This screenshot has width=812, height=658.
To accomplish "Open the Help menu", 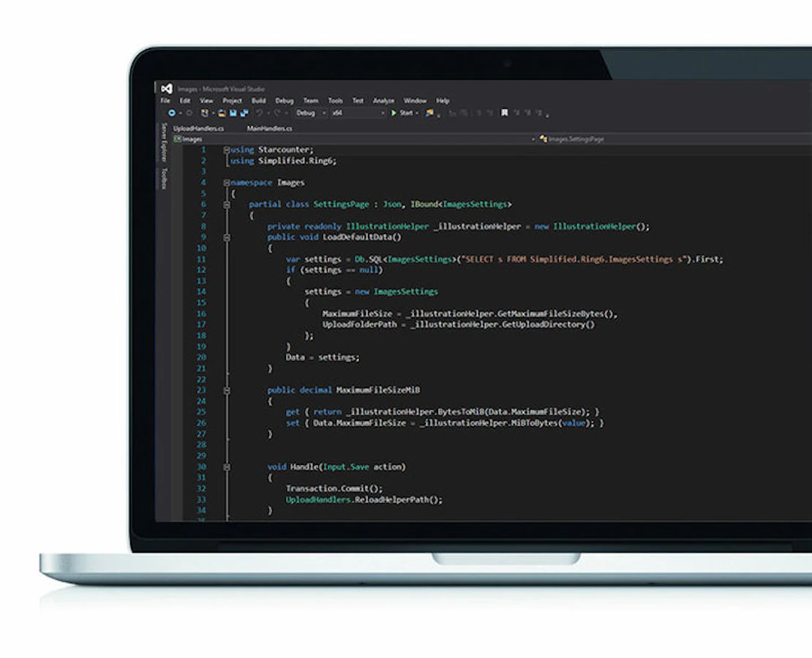I will click(443, 100).
